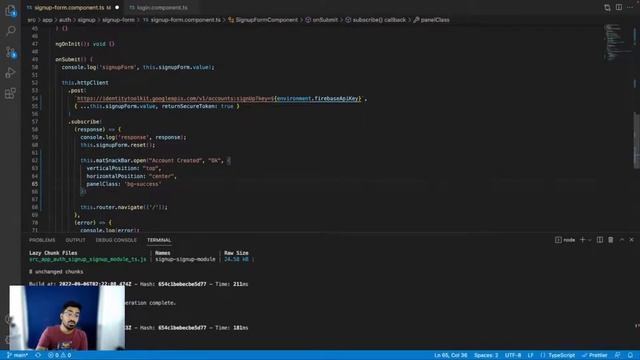Change end of line sequence LF
This screenshot has height=360, width=640.
click(531, 355)
